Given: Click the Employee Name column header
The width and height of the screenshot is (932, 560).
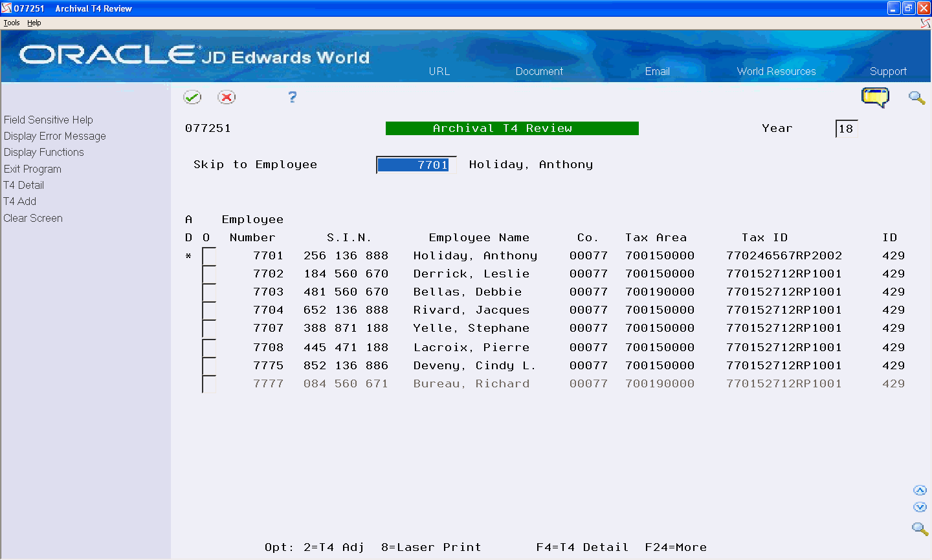Looking at the screenshot, I should coord(479,238).
